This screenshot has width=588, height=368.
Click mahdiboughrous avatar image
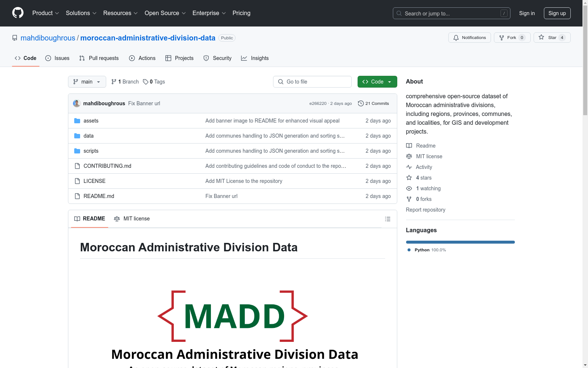pos(77,103)
